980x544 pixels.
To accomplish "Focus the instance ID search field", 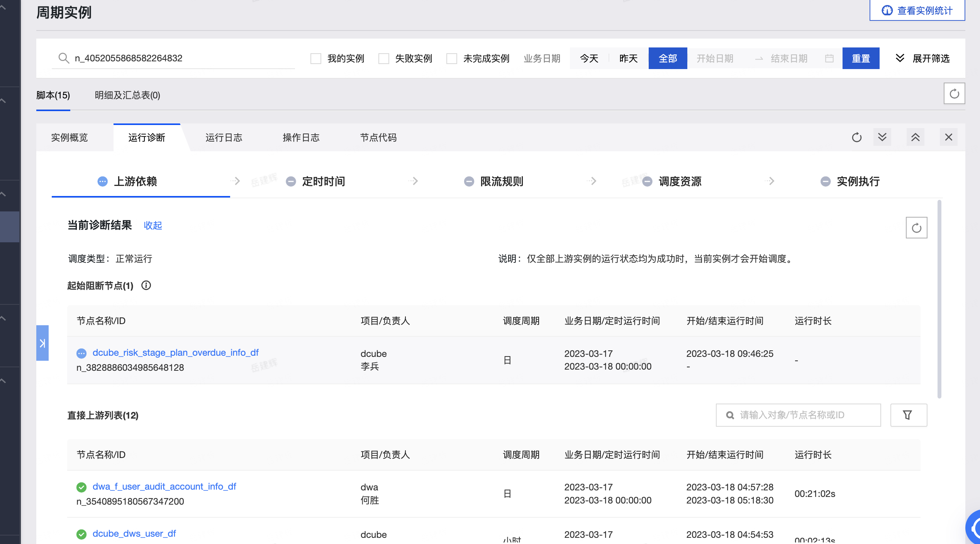I will click(173, 58).
